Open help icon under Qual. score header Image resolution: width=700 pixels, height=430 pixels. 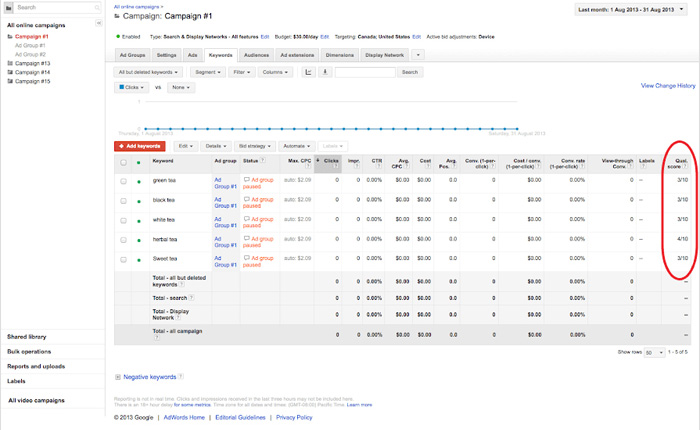tap(685, 166)
